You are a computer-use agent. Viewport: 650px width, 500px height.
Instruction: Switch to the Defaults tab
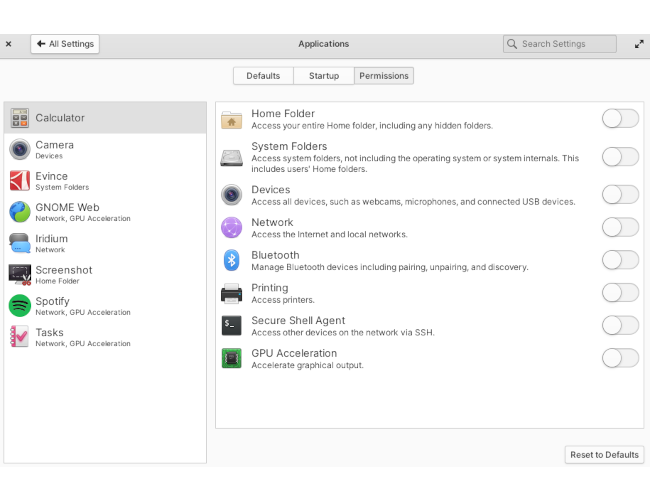click(x=263, y=76)
